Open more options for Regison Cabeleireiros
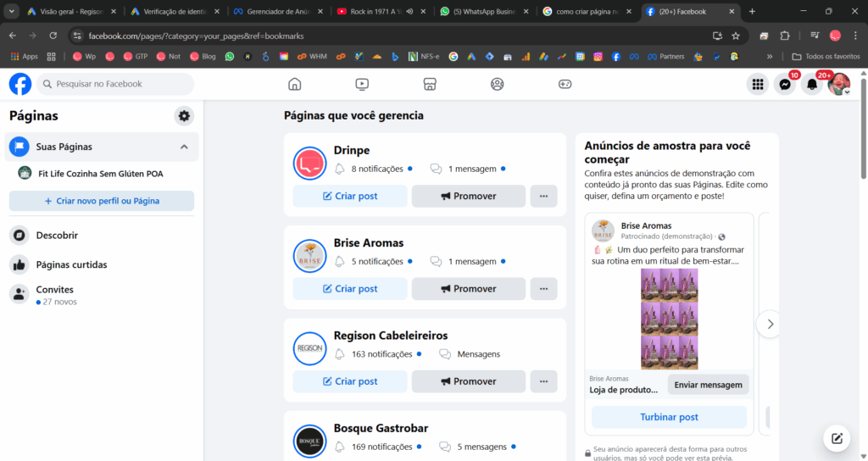868x461 pixels. (x=543, y=381)
